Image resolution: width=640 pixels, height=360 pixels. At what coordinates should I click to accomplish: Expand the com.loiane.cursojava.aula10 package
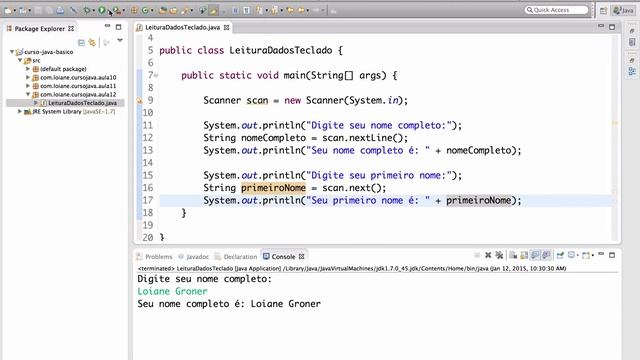[28, 77]
